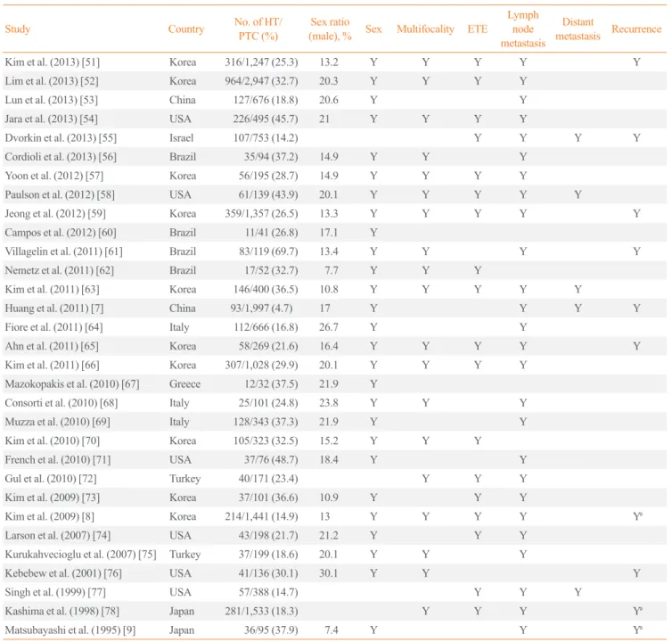The height and width of the screenshot is (642, 672).
Task: Click Greece in the Country column
Action: [184, 384]
